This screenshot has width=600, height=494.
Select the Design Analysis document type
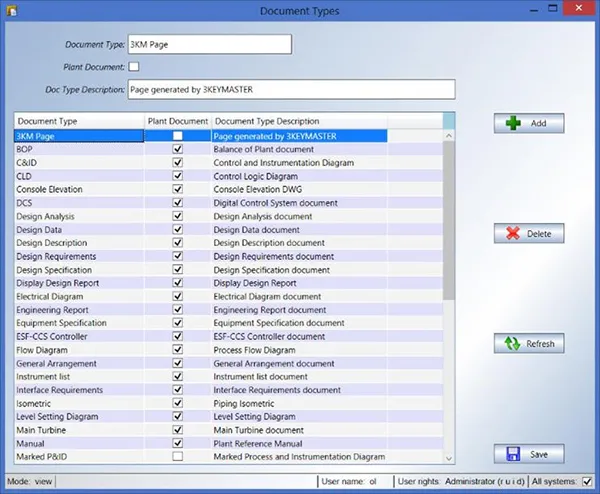(79, 216)
